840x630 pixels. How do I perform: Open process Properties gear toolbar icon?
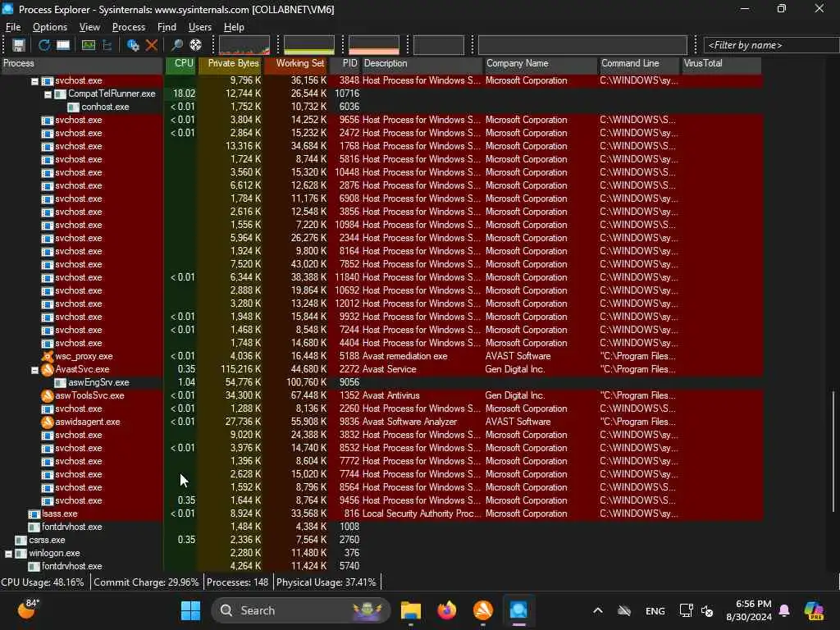click(133, 45)
